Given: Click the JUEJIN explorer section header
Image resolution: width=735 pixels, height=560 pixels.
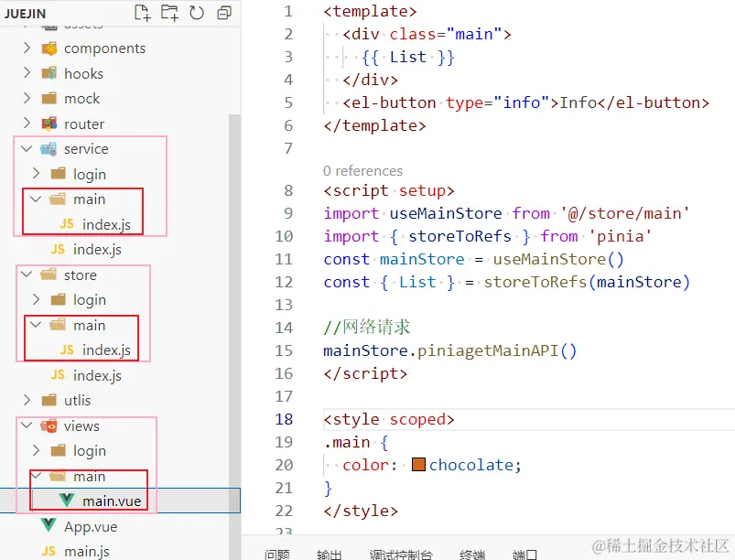Looking at the screenshot, I should pos(26,14).
